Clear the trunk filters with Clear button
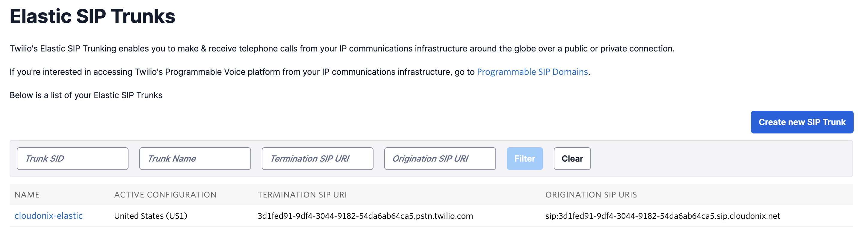 572,159
